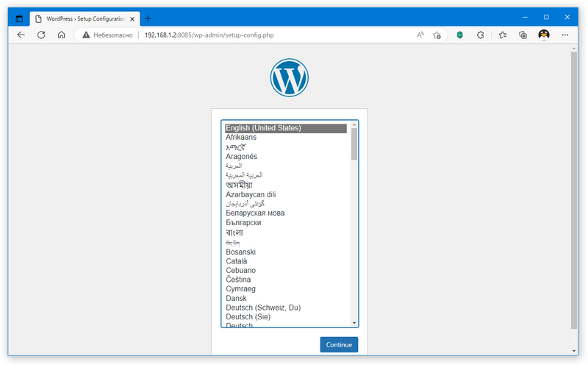Select Cebuano language
Image resolution: width=588 pixels, height=365 pixels.
[x=286, y=270]
